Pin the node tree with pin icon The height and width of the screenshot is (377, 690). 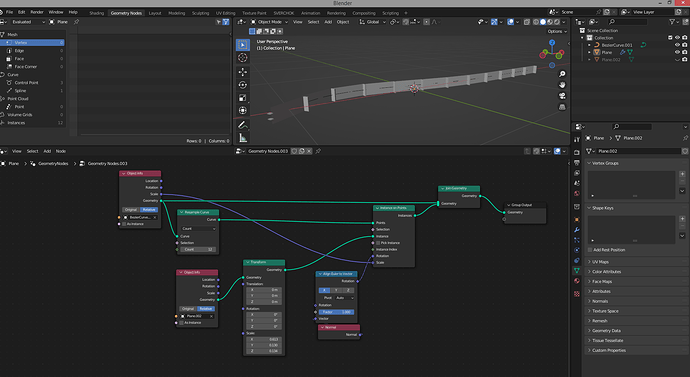click(318, 151)
